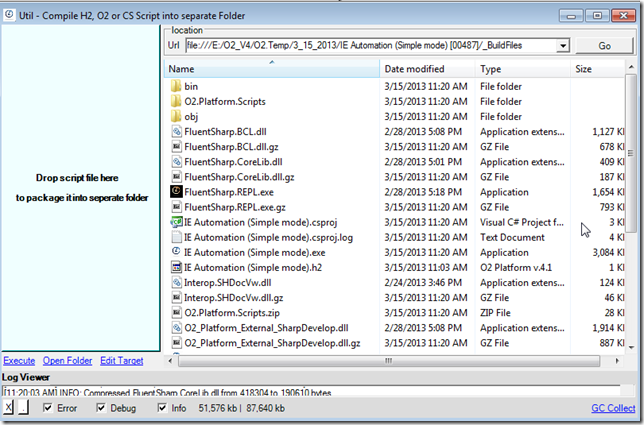Screen dimensions: 644x425
Task: Click the 'Visual C# Project f...' type cell
Action: click(522, 223)
